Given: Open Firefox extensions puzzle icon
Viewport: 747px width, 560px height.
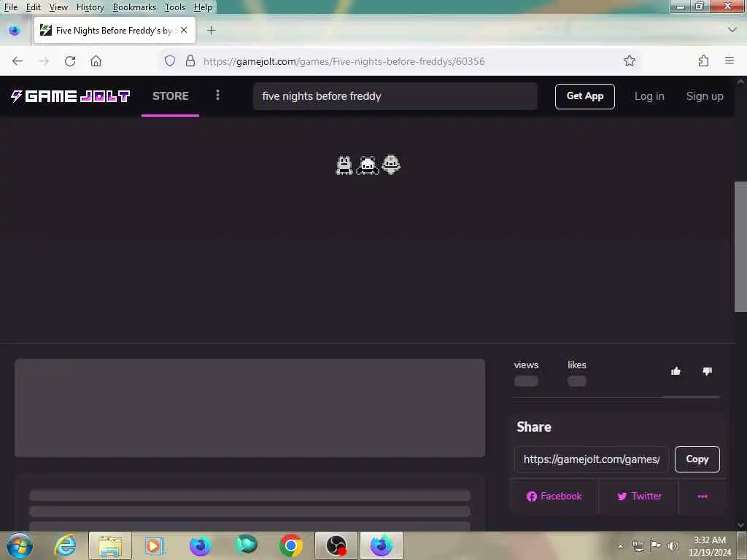Looking at the screenshot, I should [703, 61].
